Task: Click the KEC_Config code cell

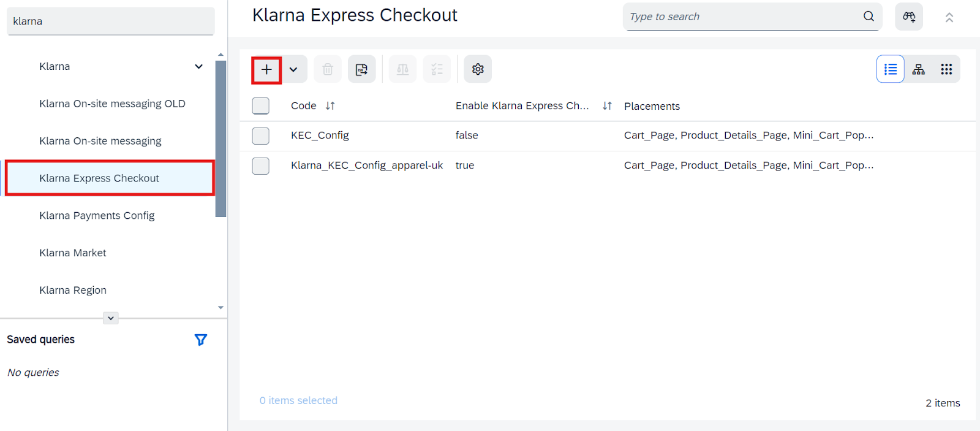Action: pos(320,135)
